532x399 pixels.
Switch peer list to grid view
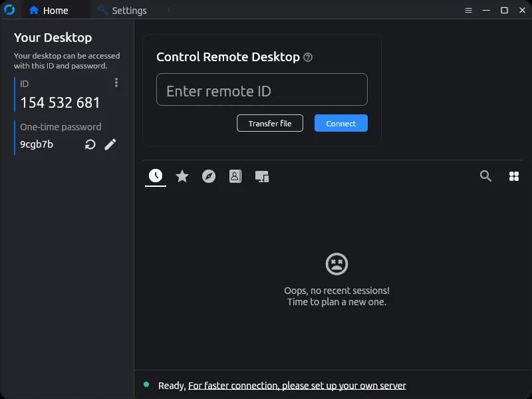point(513,176)
